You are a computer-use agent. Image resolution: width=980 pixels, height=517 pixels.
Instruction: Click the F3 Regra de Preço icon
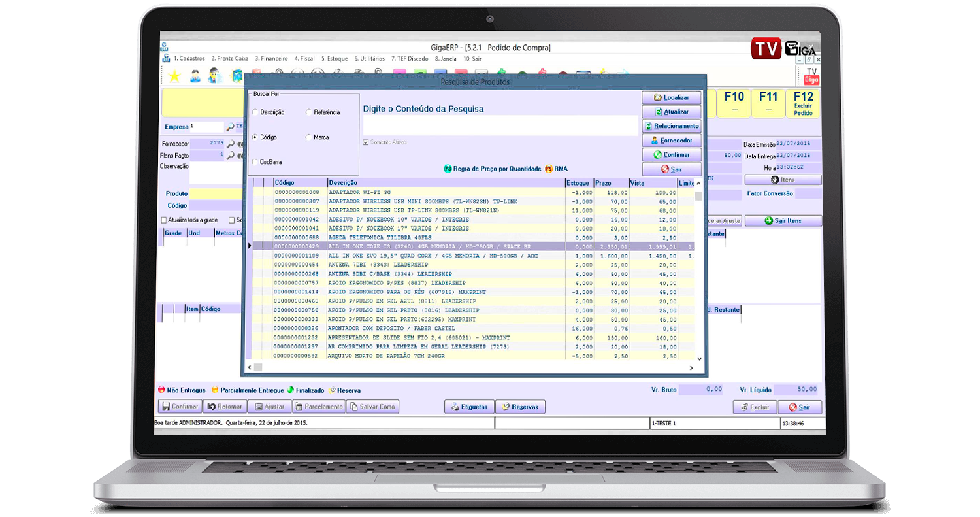[x=448, y=169]
